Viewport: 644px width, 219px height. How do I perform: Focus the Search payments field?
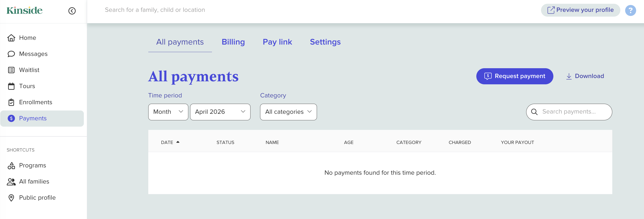569,112
